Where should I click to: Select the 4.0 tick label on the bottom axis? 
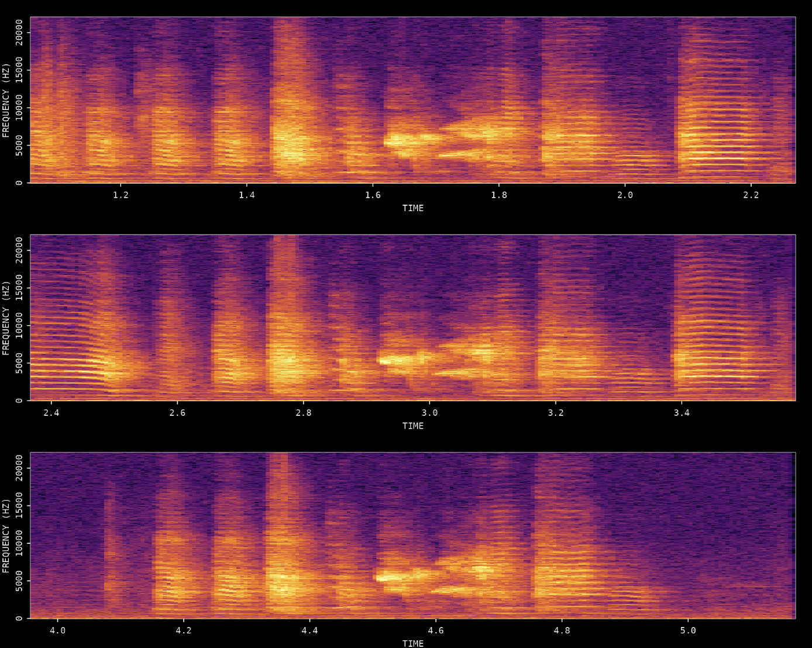(59, 631)
